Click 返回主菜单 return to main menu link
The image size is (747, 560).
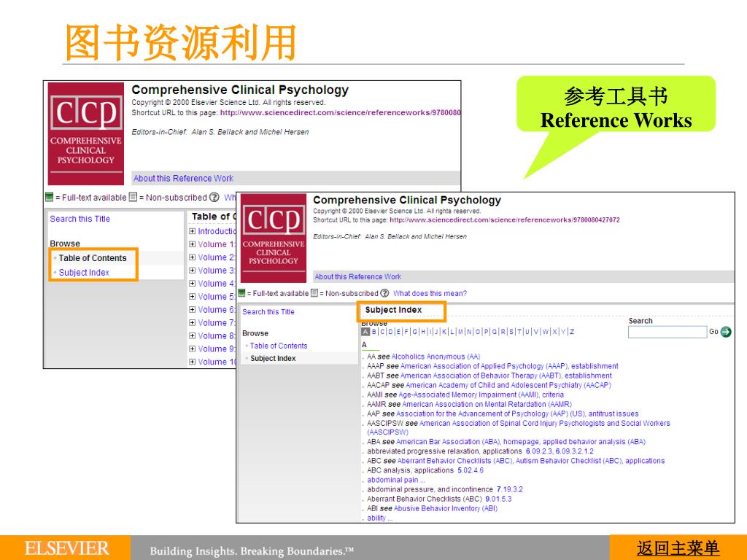678,548
